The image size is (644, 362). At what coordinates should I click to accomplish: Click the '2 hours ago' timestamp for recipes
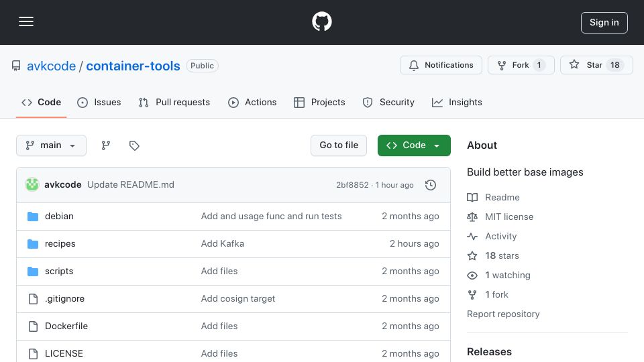pos(414,244)
